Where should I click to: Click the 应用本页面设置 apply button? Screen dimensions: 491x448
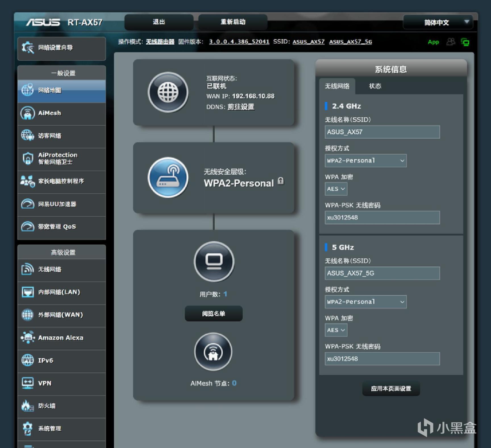click(391, 389)
